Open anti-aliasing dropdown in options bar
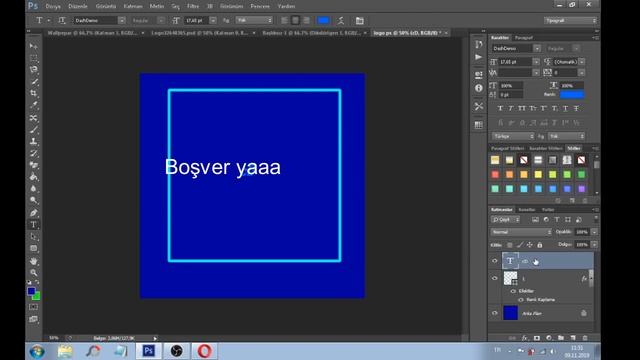This screenshot has width=640, height=360. tap(254, 20)
